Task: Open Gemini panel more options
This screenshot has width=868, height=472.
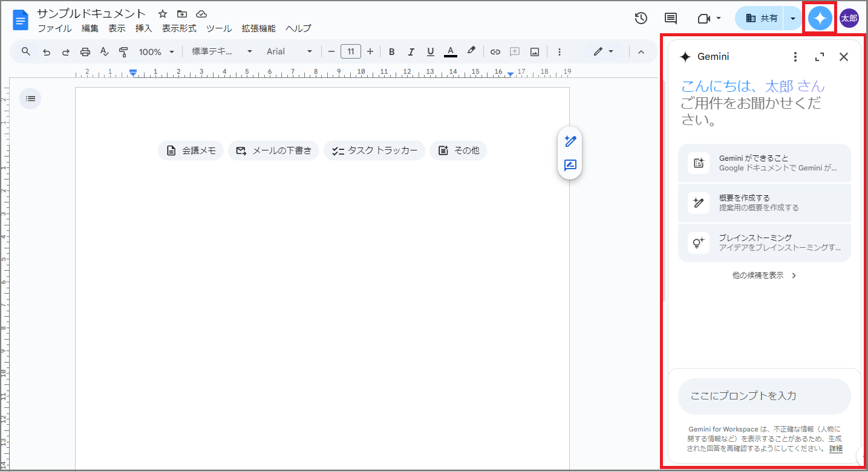Action: 795,57
